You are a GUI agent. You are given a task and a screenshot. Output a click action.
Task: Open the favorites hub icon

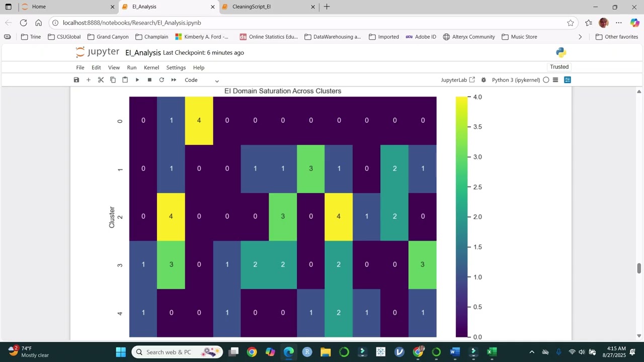tap(589, 23)
